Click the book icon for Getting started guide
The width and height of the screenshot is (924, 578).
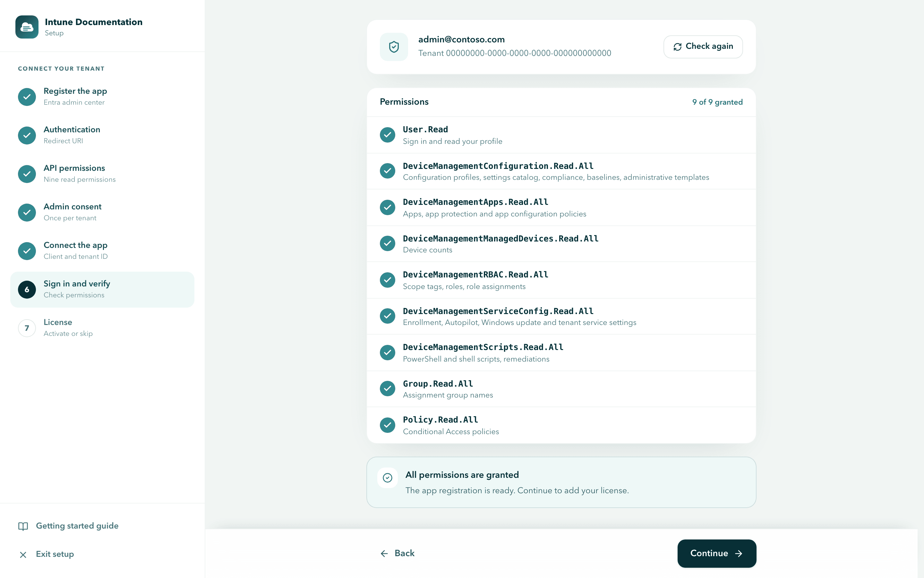pyautogui.click(x=23, y=526)
